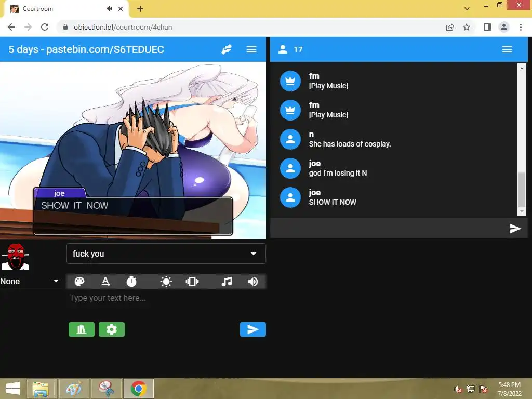
Task: Click the chat log scrollbar thumb
Action: tap(522, 189)
